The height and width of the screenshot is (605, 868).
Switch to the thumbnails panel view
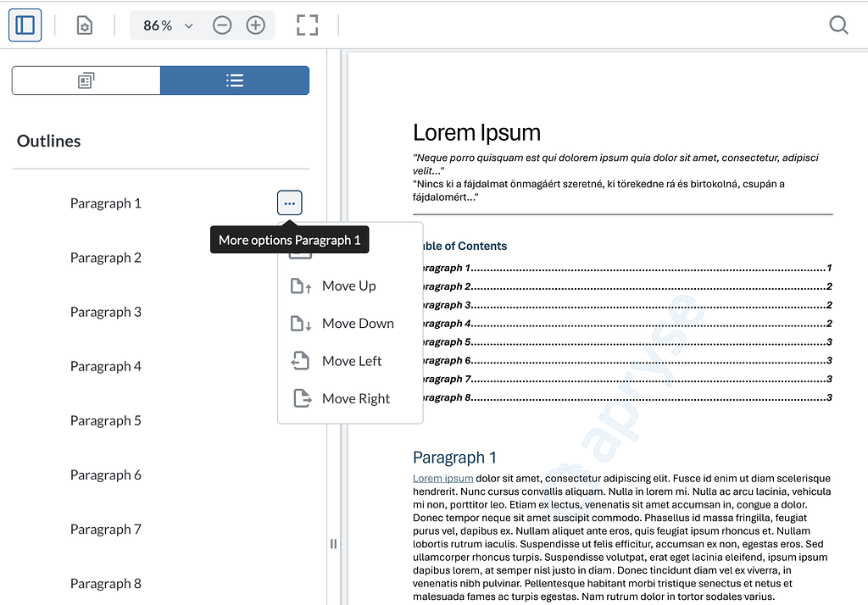[86, 80]
